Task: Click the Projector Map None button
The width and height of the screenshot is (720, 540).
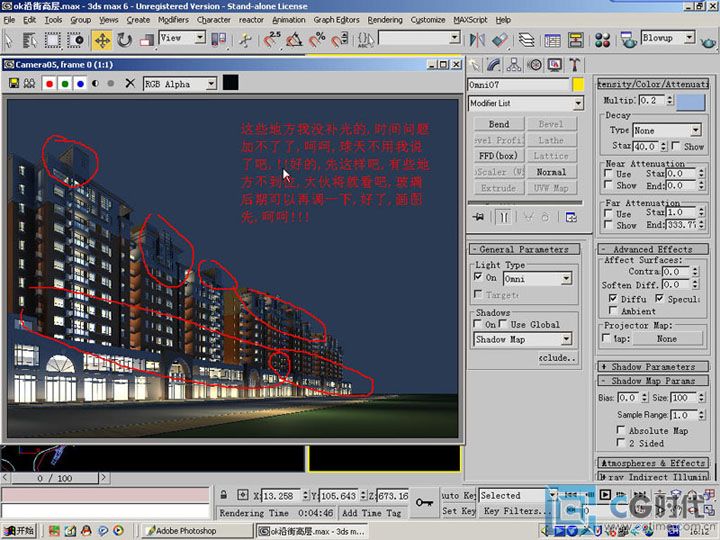Action: click(x=667, y=338)
